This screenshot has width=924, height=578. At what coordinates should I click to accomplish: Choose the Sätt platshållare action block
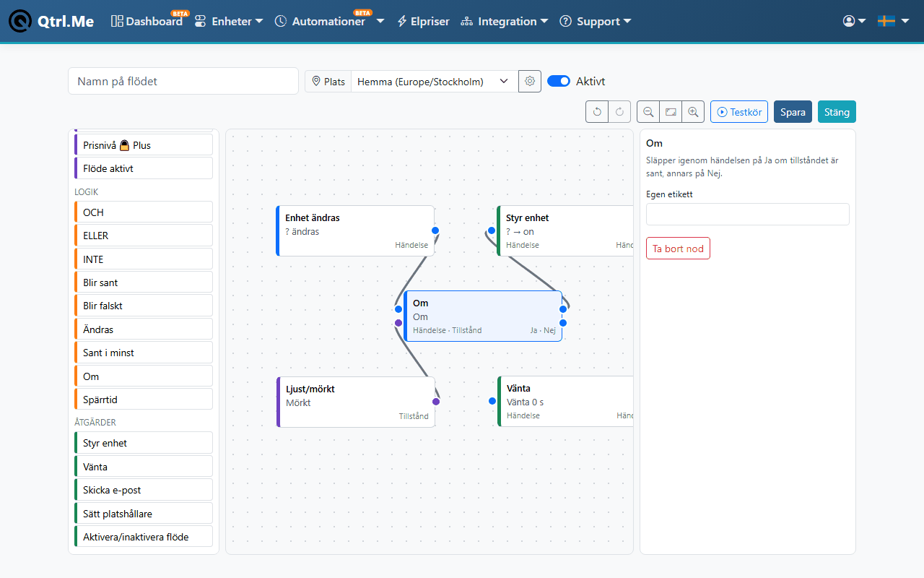[x=144, y=514]
